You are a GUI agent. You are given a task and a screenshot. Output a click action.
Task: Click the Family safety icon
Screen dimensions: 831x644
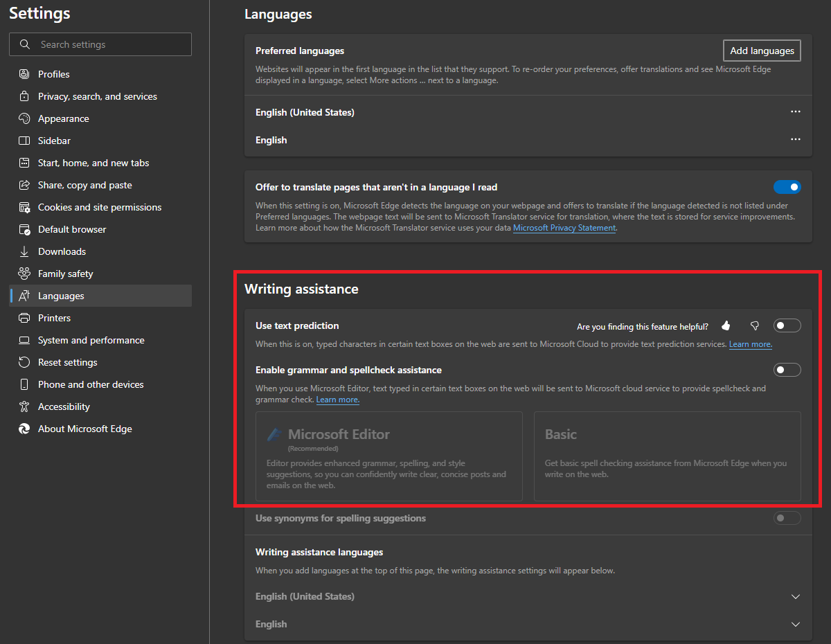pos(24,274)
